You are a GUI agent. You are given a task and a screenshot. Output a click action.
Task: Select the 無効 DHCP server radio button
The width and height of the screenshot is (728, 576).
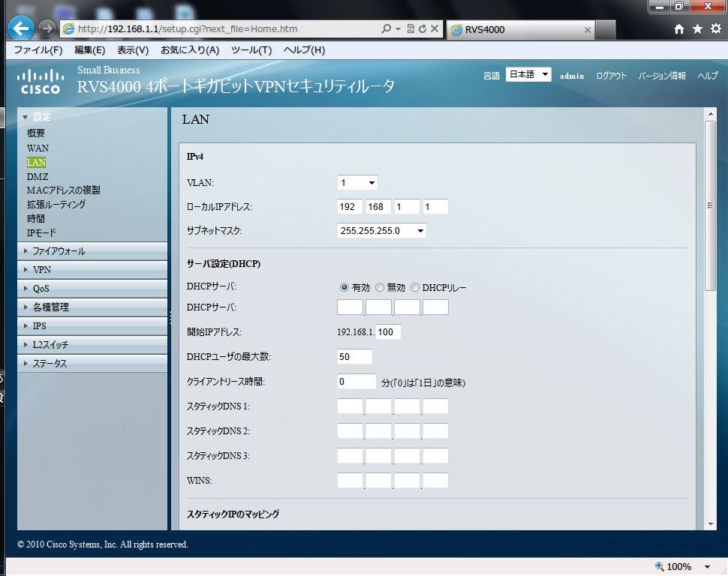pyautogui.click(x=379, y=287)
